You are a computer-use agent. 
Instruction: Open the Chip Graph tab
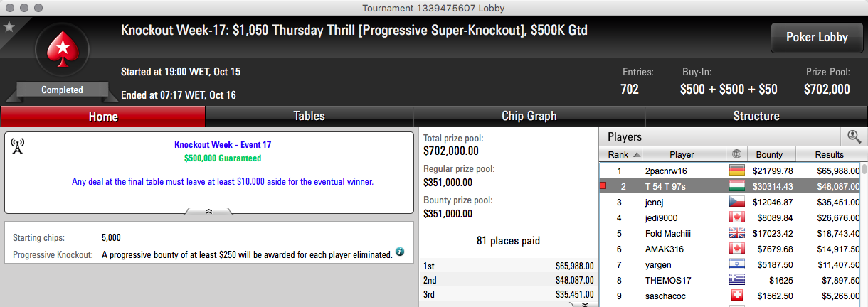coord(529,116)
